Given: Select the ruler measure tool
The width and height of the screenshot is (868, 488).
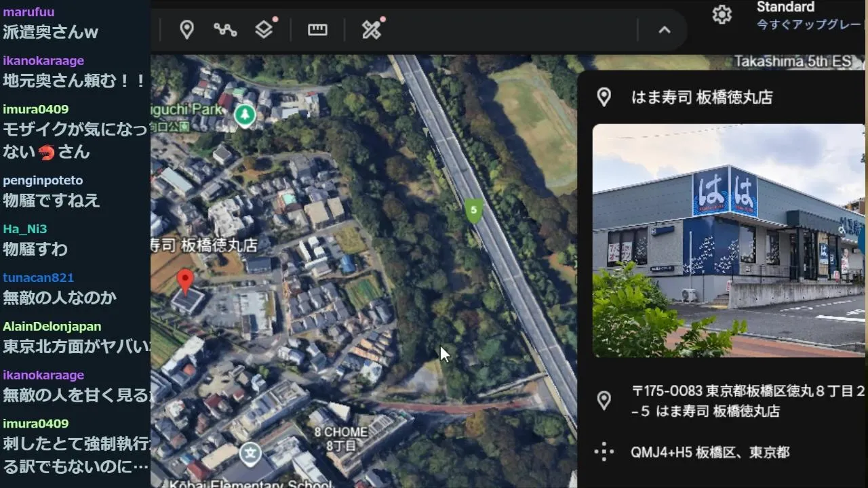Looking at the screenshot, I should tap(317, 30).
